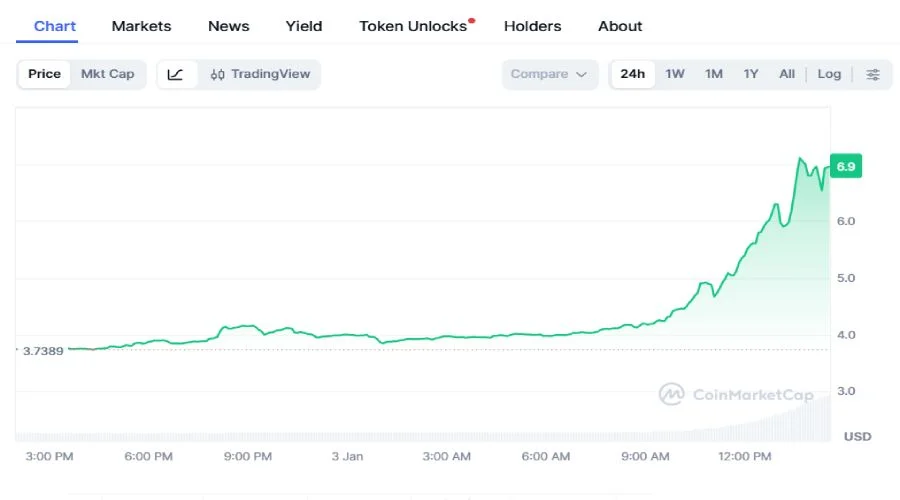The width and height of the screenshot is (900, 500).
Task: Click the line chart icon
Action: click(x=175, y=74)
